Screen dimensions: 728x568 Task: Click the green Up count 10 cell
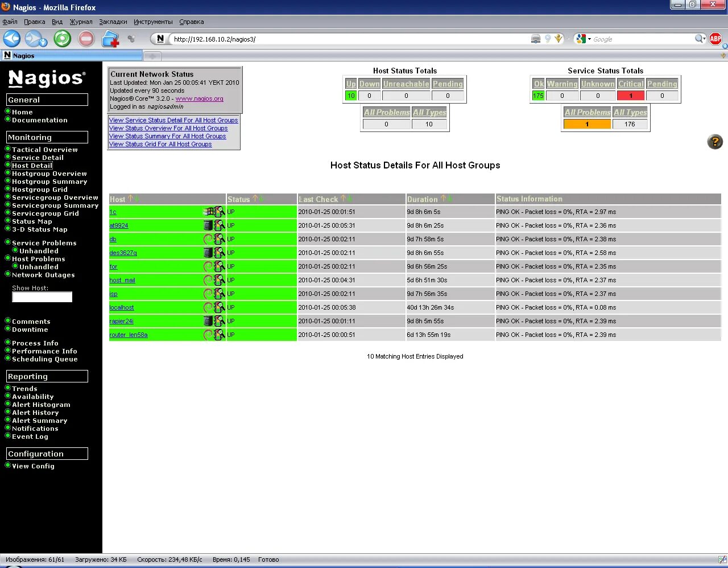351,96
